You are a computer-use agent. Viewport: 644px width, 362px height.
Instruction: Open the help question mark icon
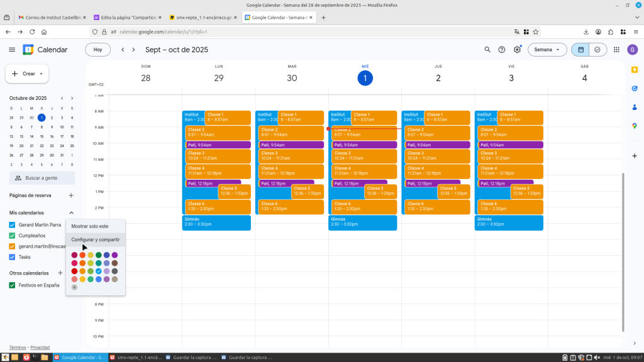(502, 50)
